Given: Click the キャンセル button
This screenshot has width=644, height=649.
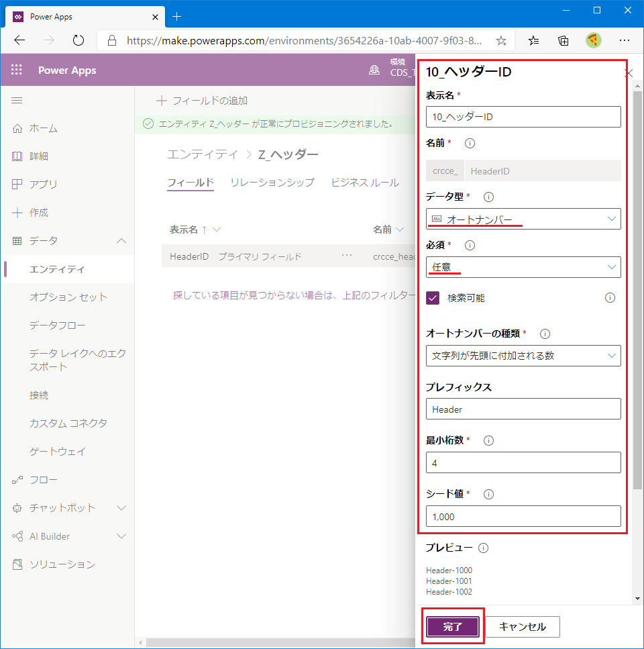Looking at the screenshot, I should tap(523, 627).
